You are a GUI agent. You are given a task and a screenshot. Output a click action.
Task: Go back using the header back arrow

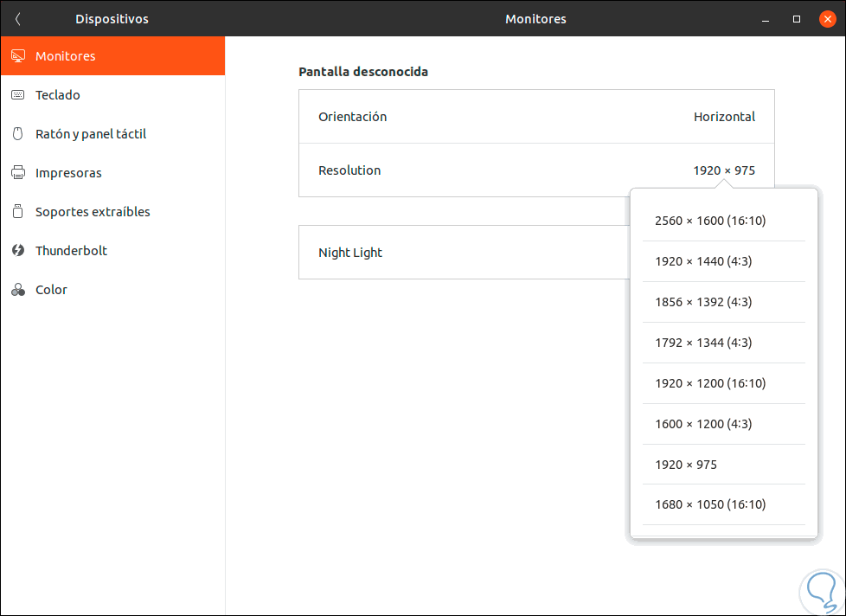(18, 19)
